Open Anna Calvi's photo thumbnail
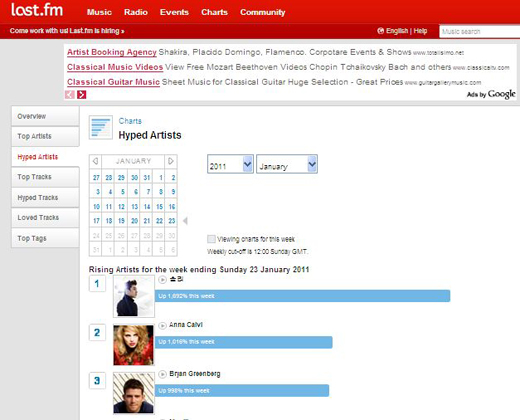 [134, 345]
